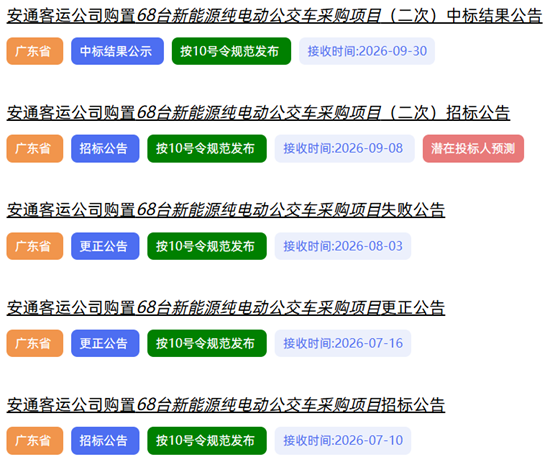Click the 中标结果公示 blue tag

tap(118, 51)
